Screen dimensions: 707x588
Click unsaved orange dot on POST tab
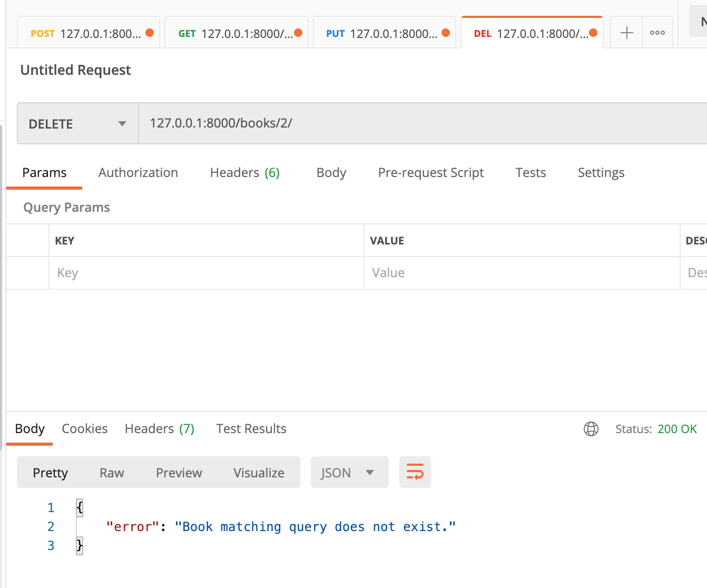coord(150,33)
